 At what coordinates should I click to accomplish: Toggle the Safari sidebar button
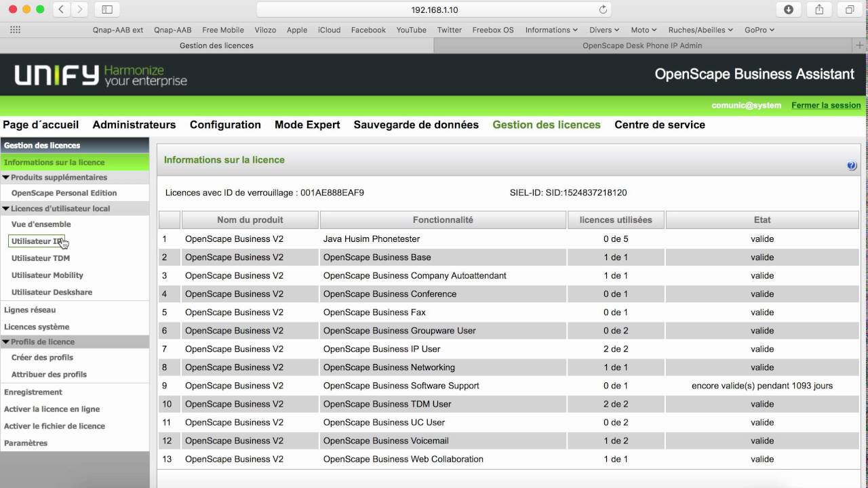click(x=106, y=9)
